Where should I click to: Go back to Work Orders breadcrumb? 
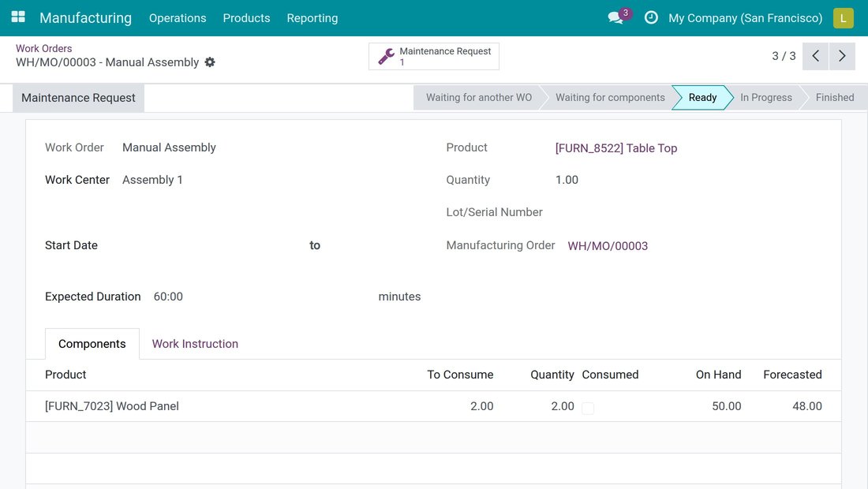point(43,49)
